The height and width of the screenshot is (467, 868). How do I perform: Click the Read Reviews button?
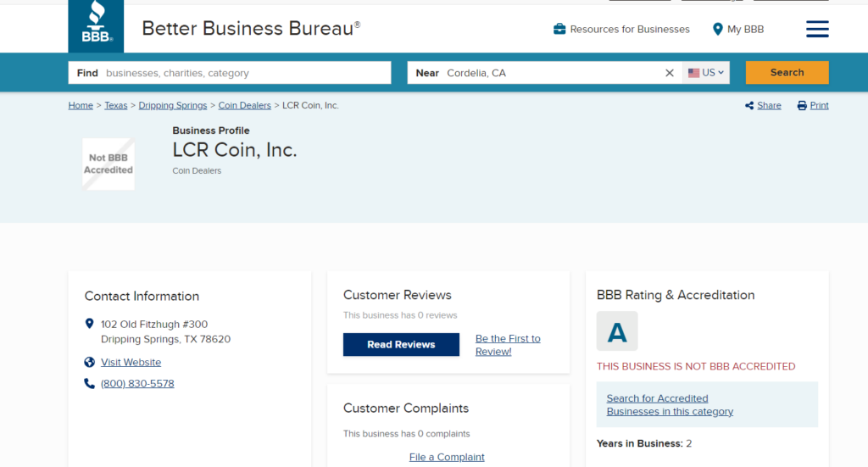coord(401,344)
